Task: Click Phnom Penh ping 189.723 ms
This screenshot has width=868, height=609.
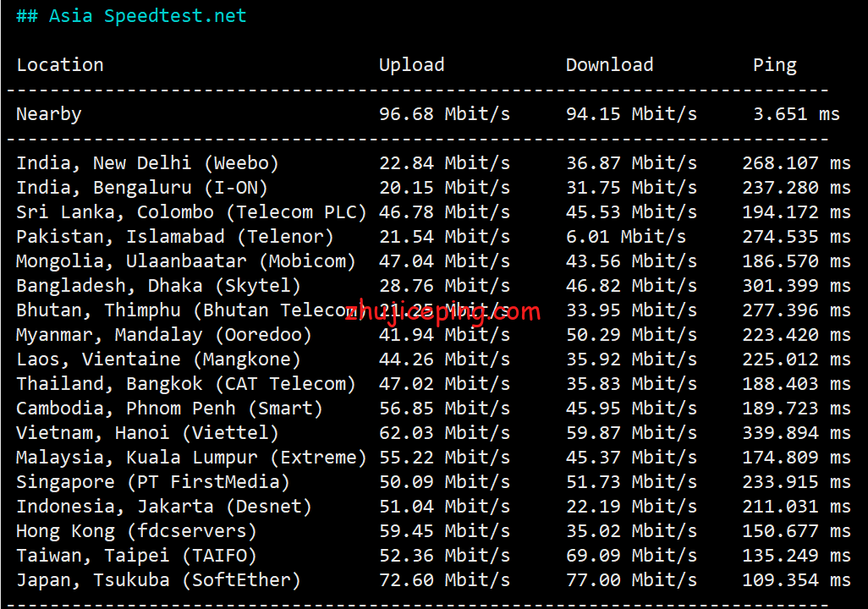Action: point(796,409)
